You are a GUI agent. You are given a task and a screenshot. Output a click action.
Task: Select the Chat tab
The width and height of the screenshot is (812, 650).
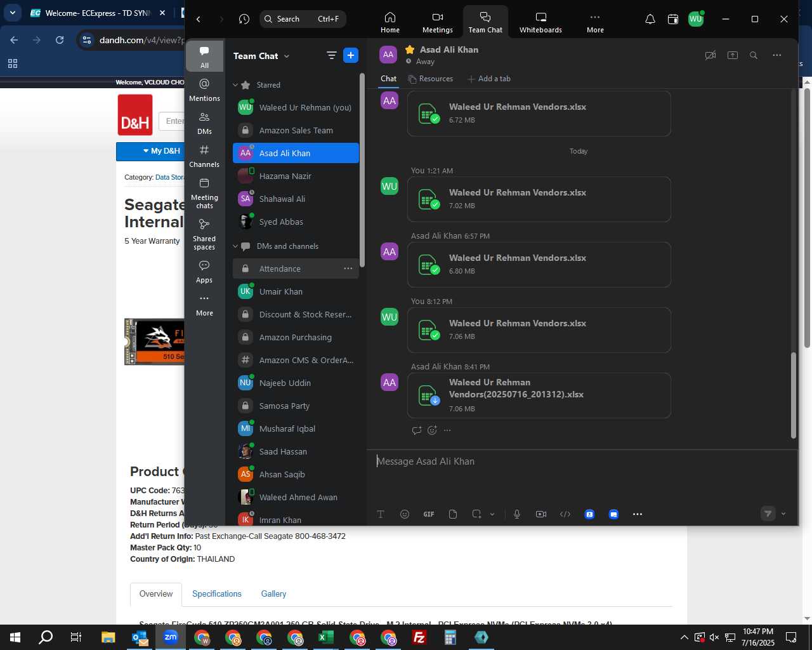[389, 79]
